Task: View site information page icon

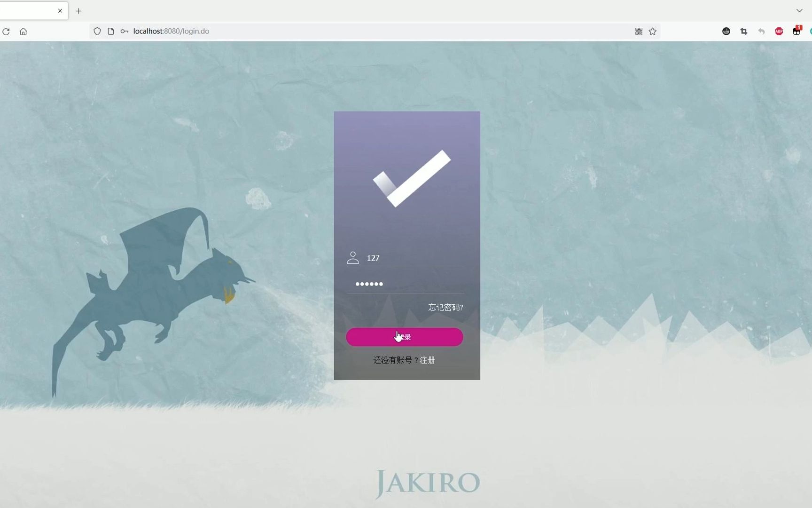Action: [111, 32]
